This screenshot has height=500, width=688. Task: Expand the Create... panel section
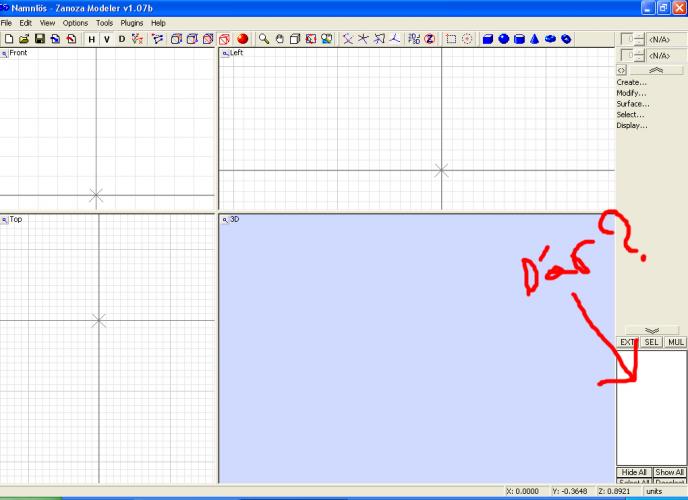tap(631, 82)
